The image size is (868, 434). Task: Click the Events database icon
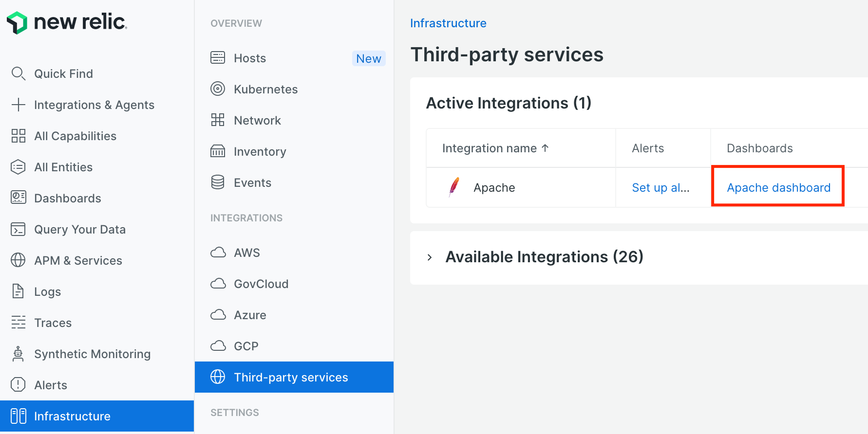218,182
